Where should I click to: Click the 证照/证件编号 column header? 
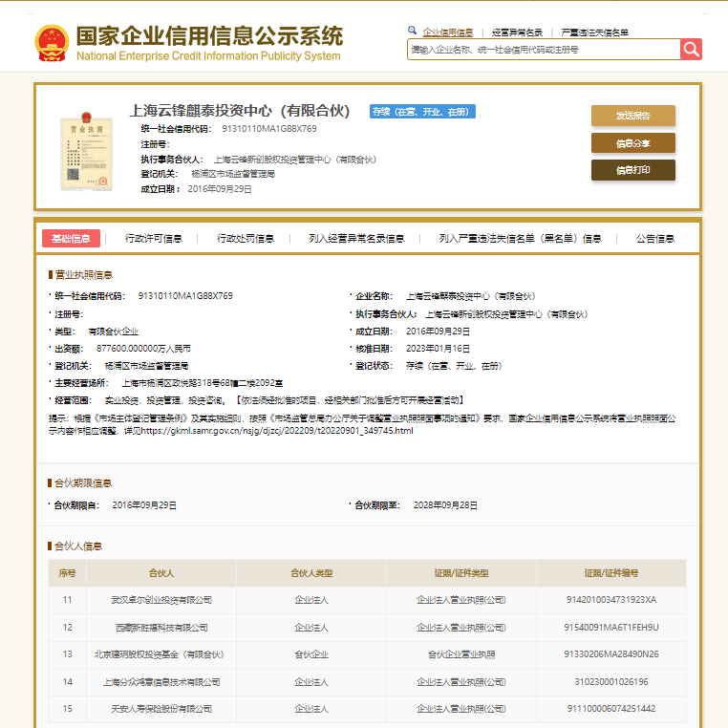click(611, 573)
